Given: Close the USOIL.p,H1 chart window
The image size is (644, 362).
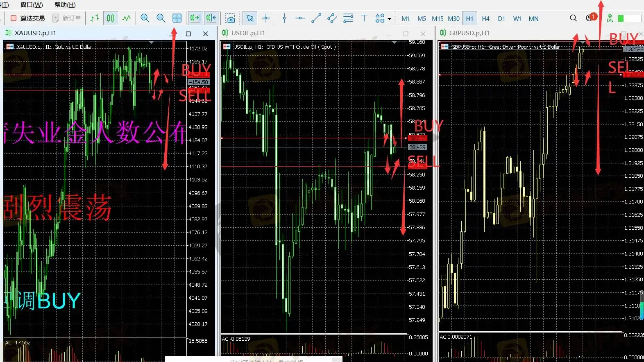Looking at the screenshot, I should [423, 34].
